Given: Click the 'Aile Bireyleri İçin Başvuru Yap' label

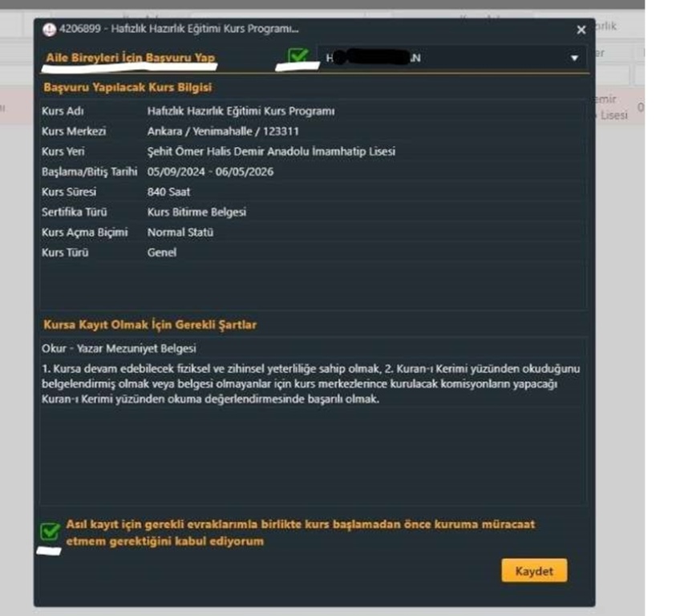Looking at the screenshot, I should point(129,58).
